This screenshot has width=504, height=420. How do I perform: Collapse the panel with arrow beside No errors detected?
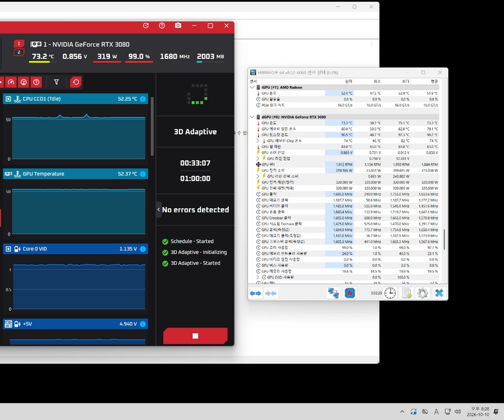[x=159, y=209]
